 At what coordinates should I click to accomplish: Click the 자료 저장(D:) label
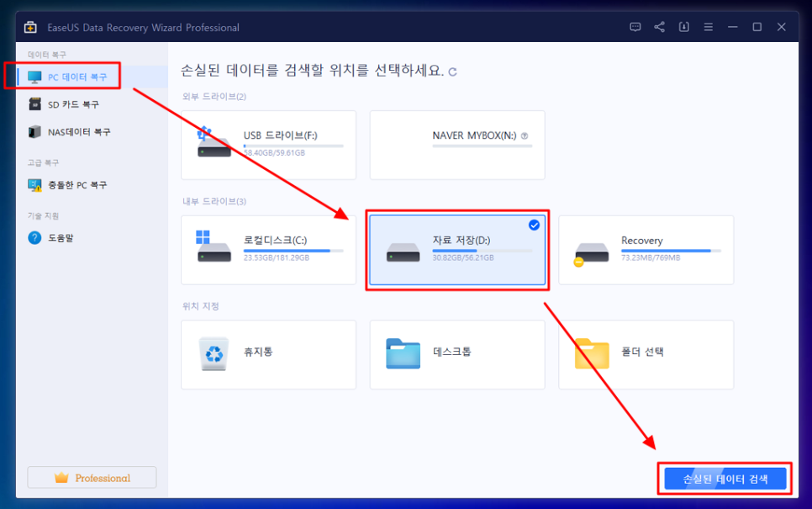pyautogui.click(x=461, y=240)
